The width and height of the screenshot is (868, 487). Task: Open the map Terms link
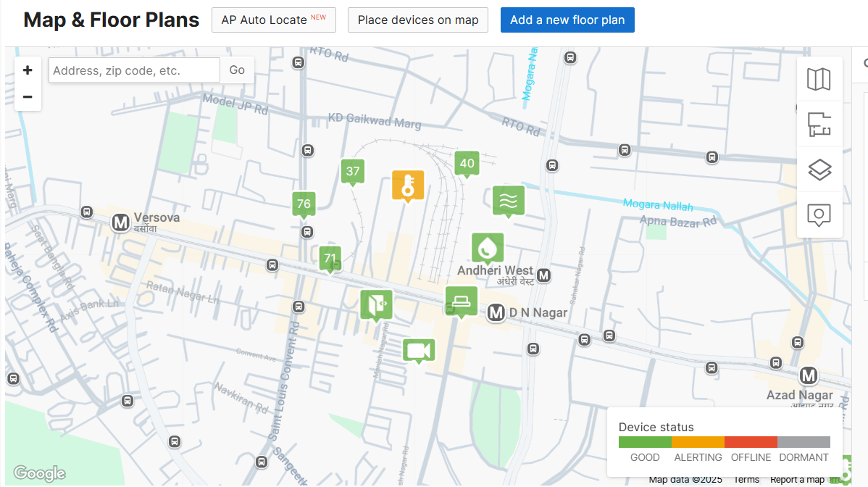[746, 479]
